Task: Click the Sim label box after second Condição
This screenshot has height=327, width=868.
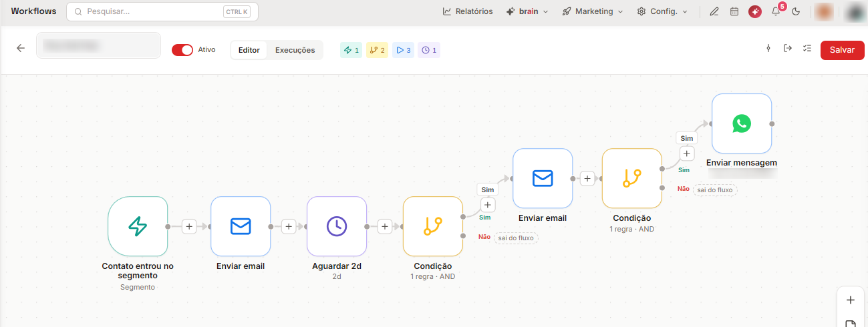Action: tap(687, 138)
